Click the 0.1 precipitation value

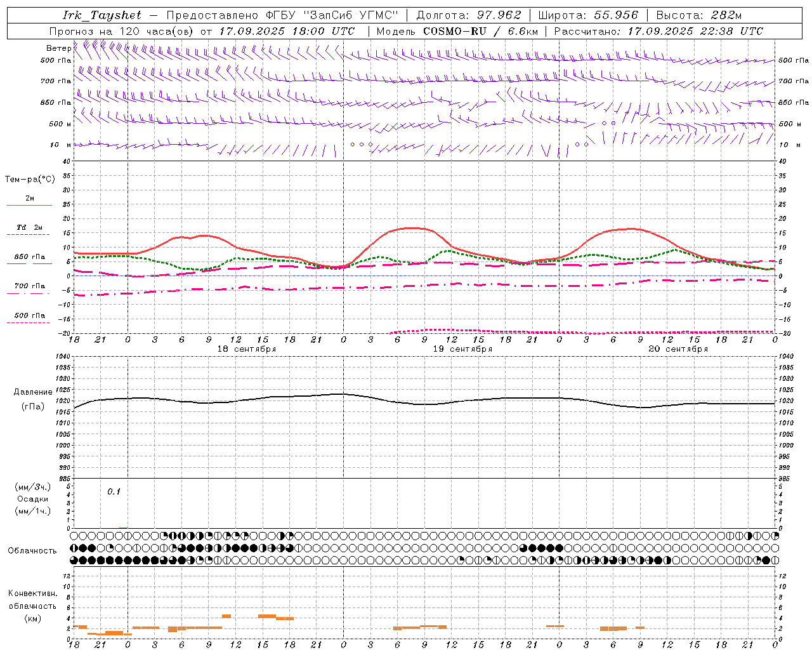pos(114,491)
